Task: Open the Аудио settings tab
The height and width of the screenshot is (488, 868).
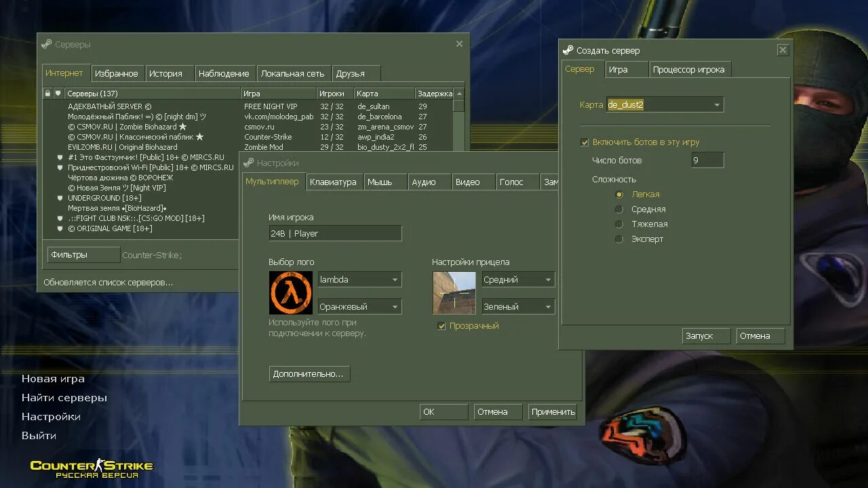Action: coord(430,182)
